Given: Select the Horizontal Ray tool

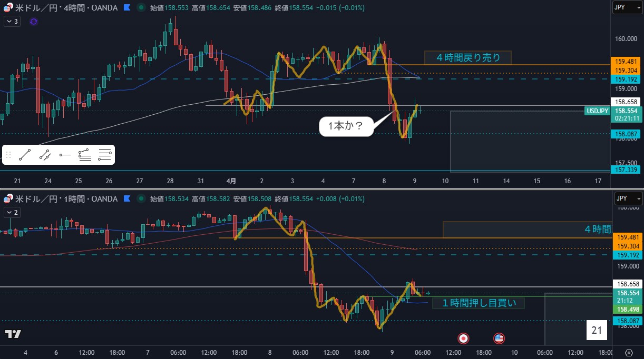Looking at the screenshot, I should 65,155.
